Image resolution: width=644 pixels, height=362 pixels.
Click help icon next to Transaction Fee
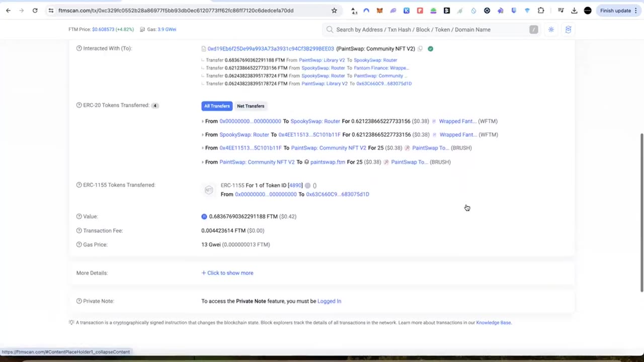(79, 230)
